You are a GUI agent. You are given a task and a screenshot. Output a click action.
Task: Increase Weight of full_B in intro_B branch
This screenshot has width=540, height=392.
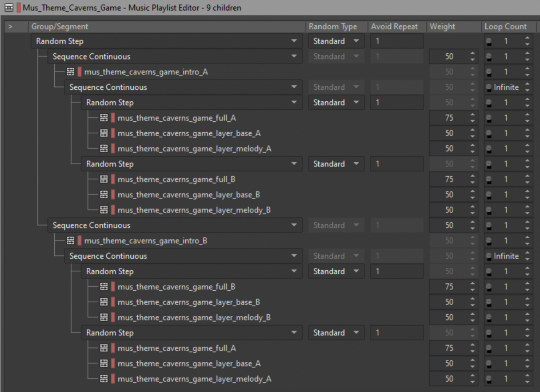coord(473,284)
